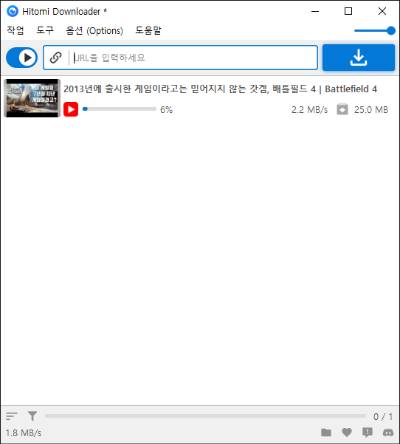
Task: Click the overall progress bar at bottom
Action: click(x=205, y=416)
